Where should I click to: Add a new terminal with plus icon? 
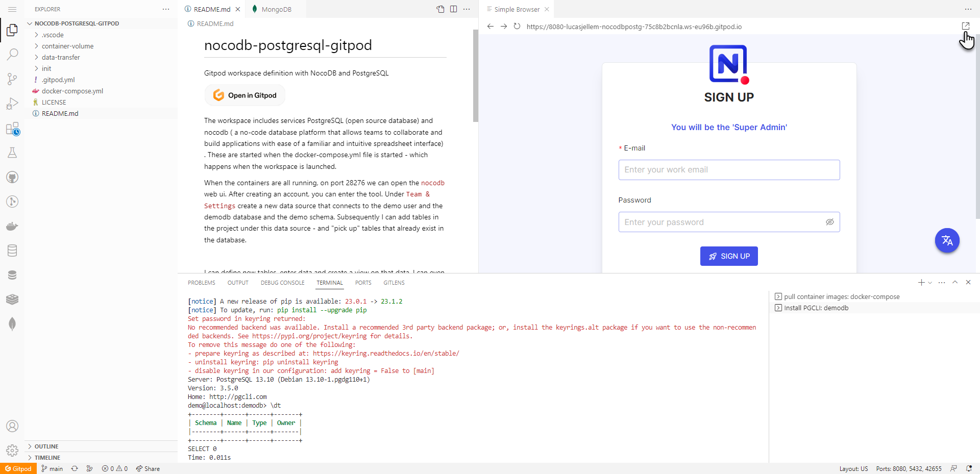921,283
